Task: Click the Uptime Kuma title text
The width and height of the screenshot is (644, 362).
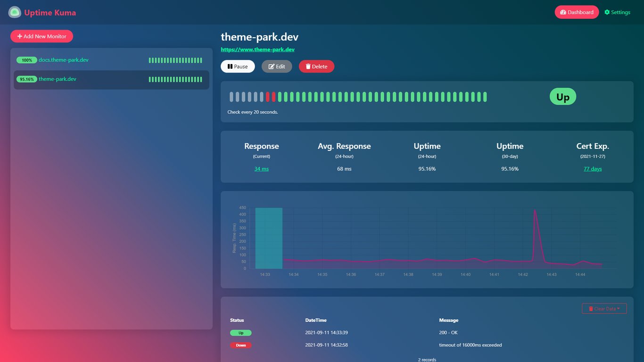Action: click(50, 13)
